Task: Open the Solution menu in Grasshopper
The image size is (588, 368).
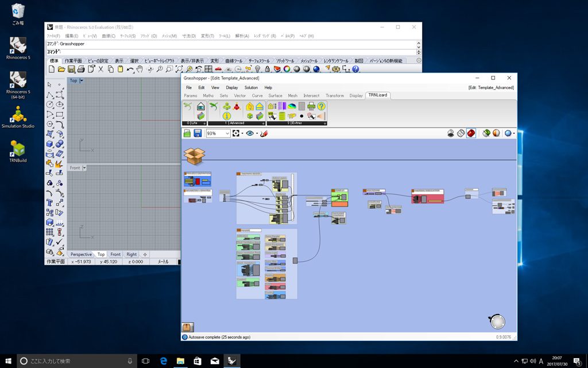Action: [x=251, y=87]
